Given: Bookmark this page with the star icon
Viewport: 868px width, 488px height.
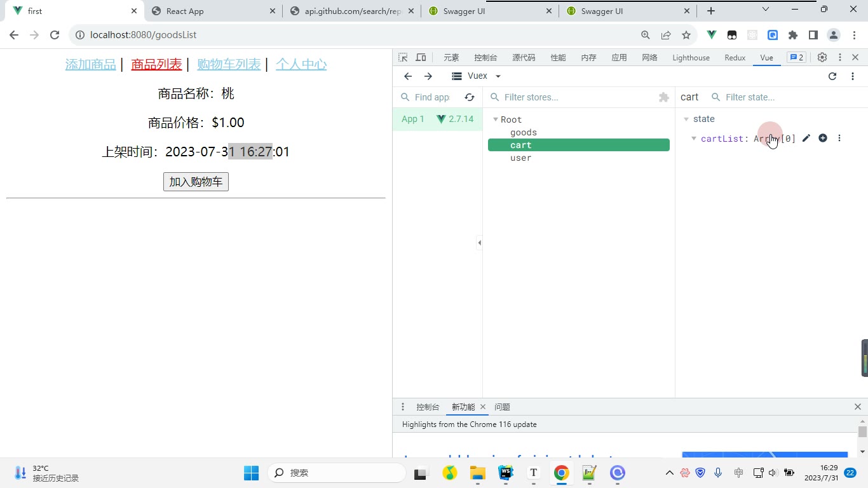Looking at the screenshot, I should pyautogui.click(x=686, y=35).
